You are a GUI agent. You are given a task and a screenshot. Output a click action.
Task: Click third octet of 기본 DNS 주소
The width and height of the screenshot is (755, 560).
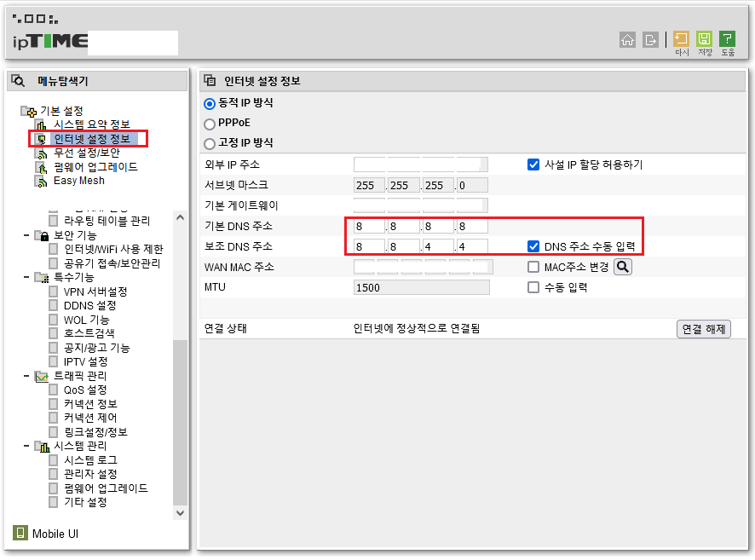click(x=438, y=227)
